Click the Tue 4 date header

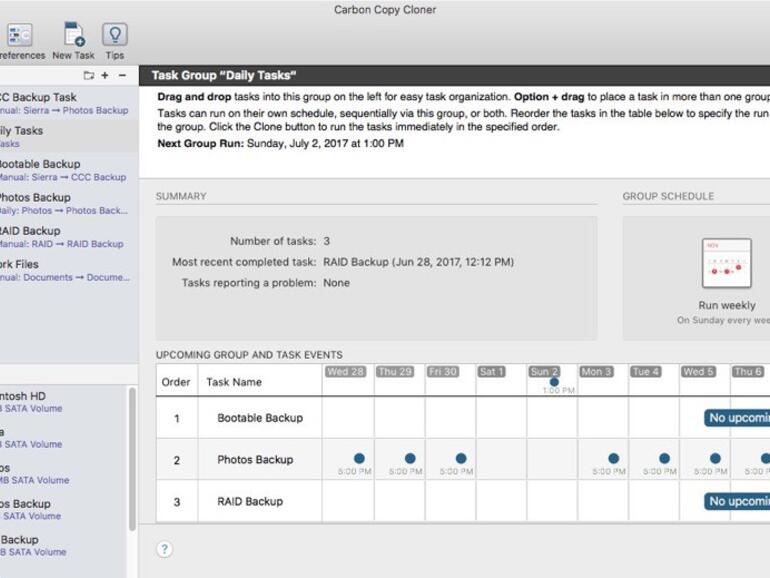click(645, 372)
